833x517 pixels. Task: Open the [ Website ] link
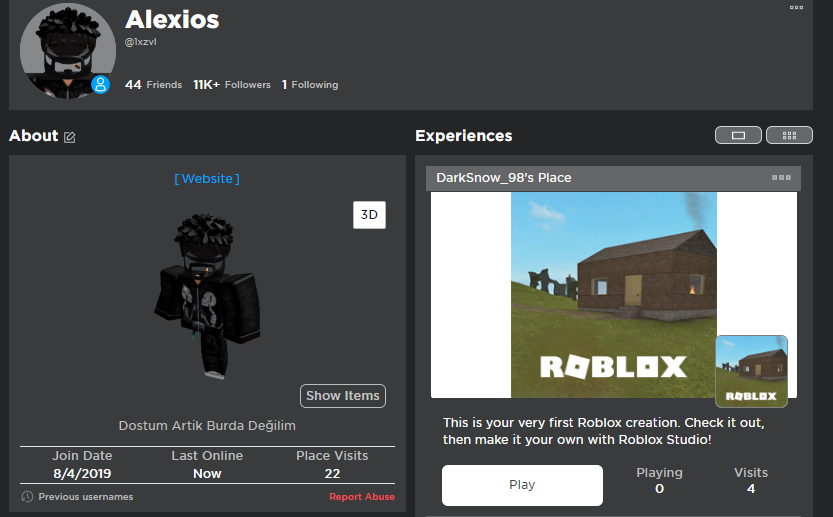[x=207, y=179]
